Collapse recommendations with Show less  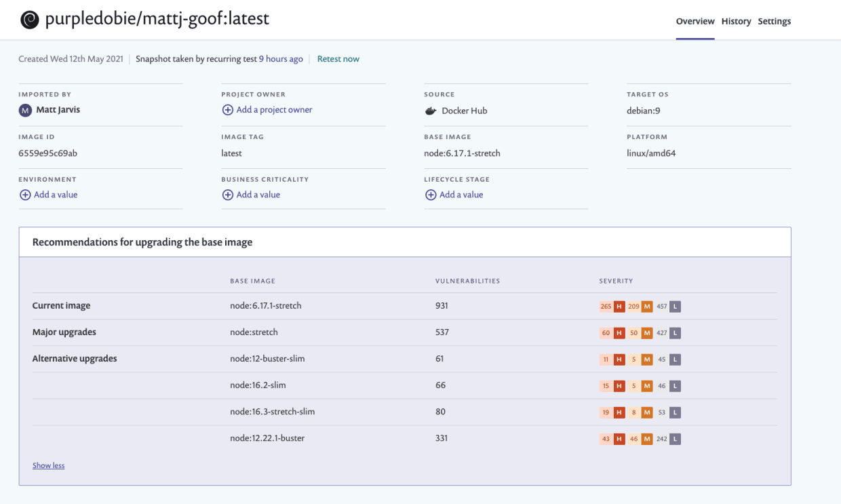49,465
